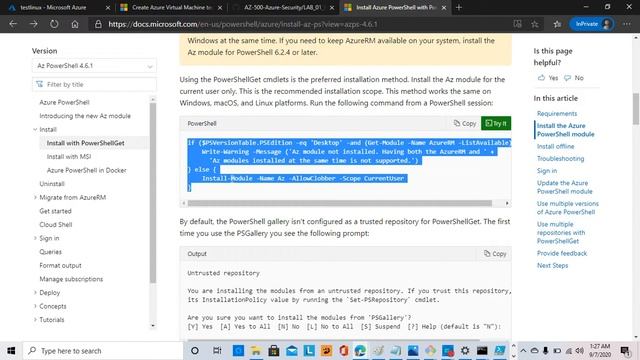Collapse the Install tree node
The height and width of the screenshot is (360, 640).
tap(35, 129)
